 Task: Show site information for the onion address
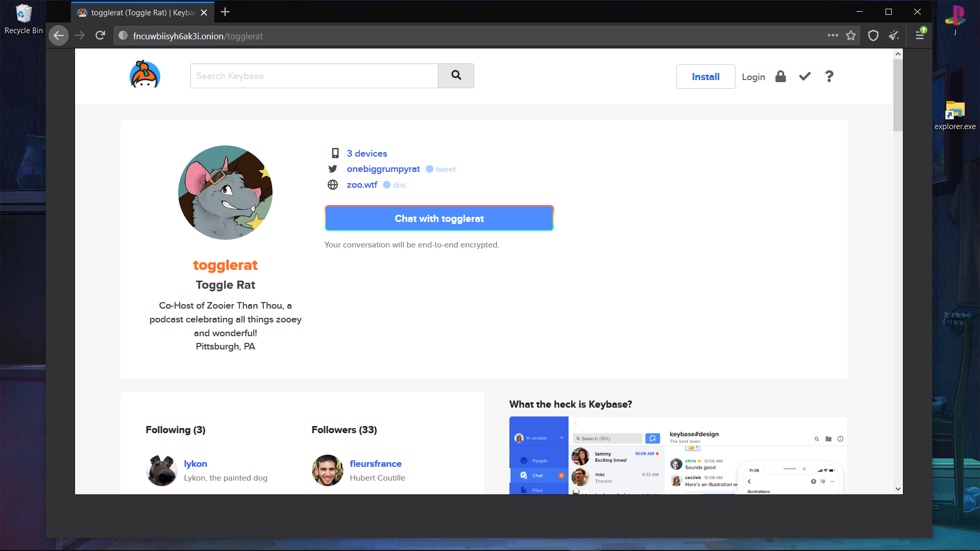point(123,36)
